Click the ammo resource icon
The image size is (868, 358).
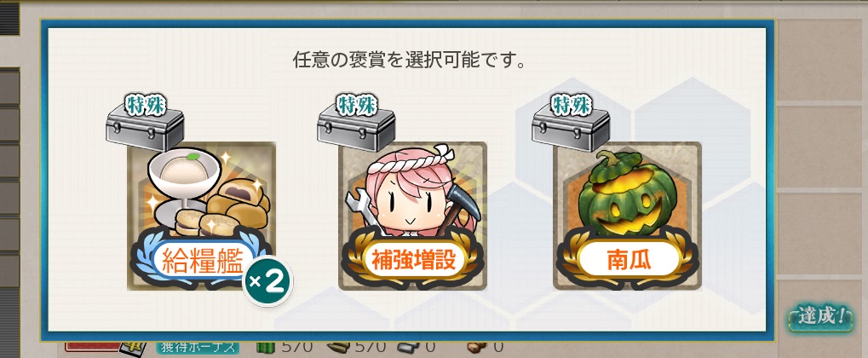[339, 348]
